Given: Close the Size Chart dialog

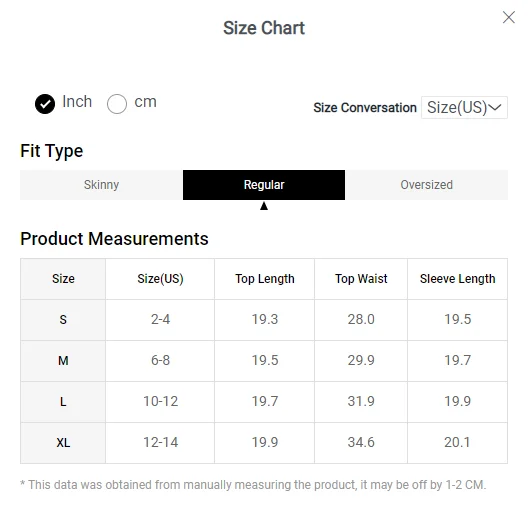Looking at the screenshot, I should pos(509,17).
